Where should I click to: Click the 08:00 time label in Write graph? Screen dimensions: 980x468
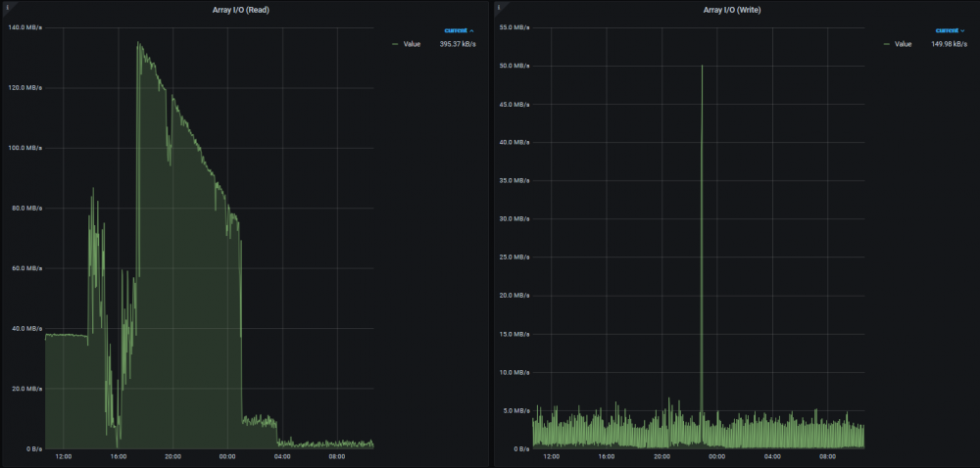pos(827,457)
